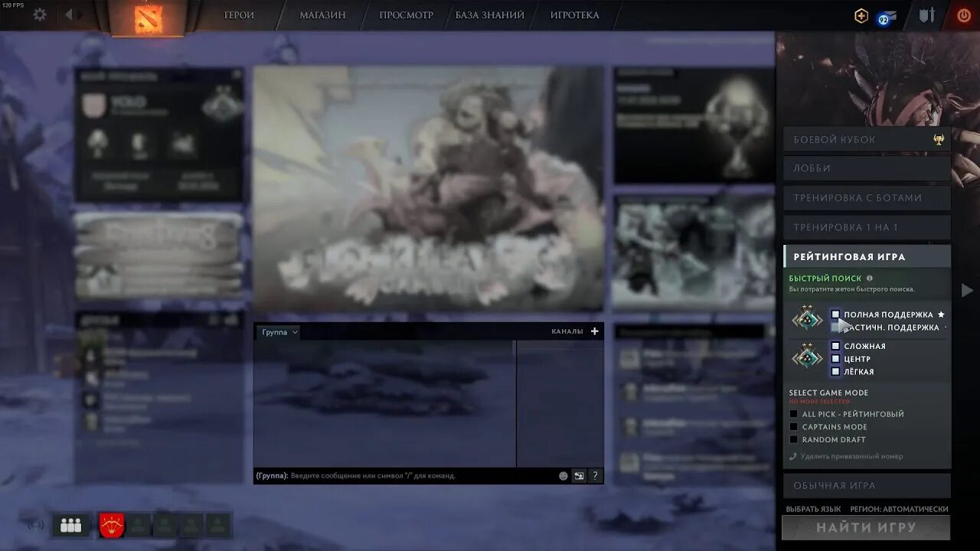Click the red power quit icon

964,15
